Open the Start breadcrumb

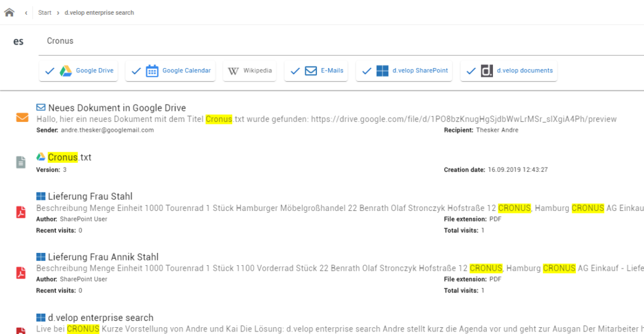(x=45, y=13)
